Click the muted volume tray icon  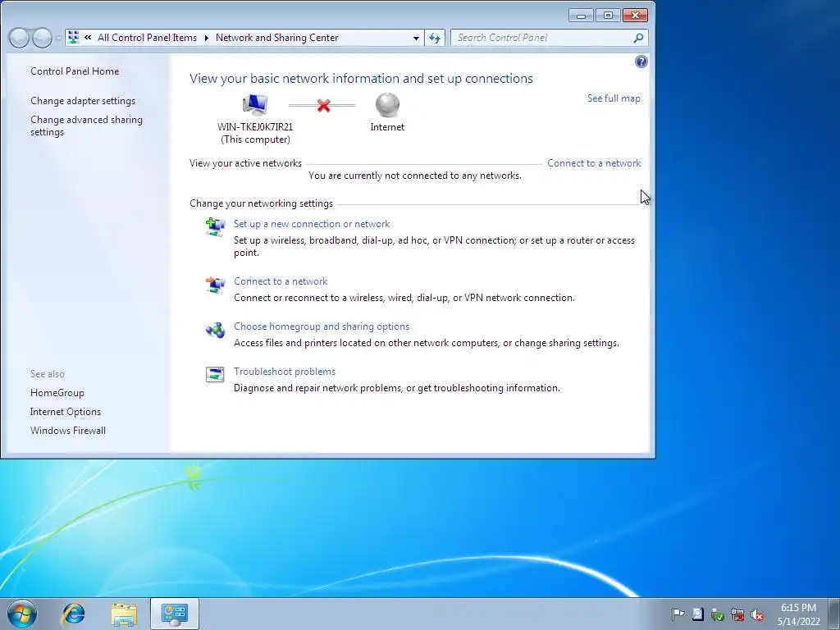click(x=757, y=614)
